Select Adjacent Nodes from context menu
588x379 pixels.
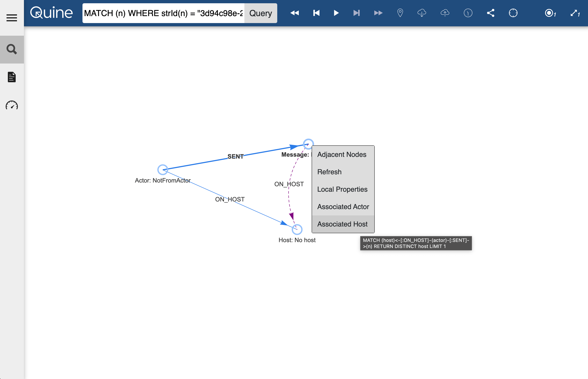coord(342,154)
